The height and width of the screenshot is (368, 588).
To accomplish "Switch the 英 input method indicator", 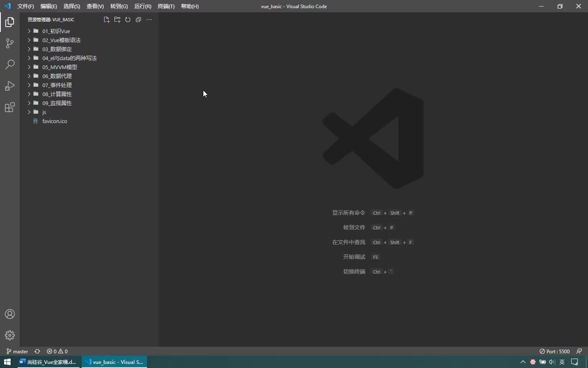I will [x=562, y=362].
